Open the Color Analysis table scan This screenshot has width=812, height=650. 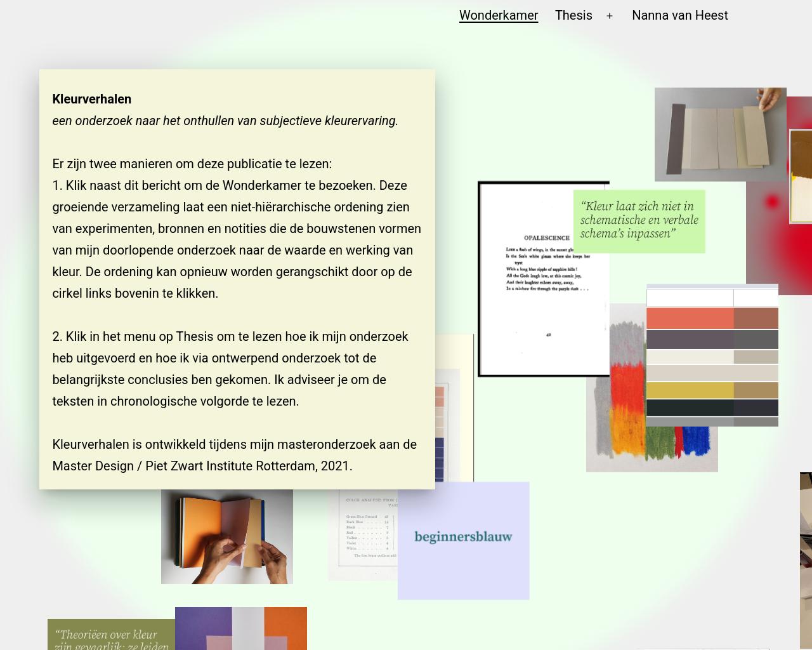[x=363, y=535]
